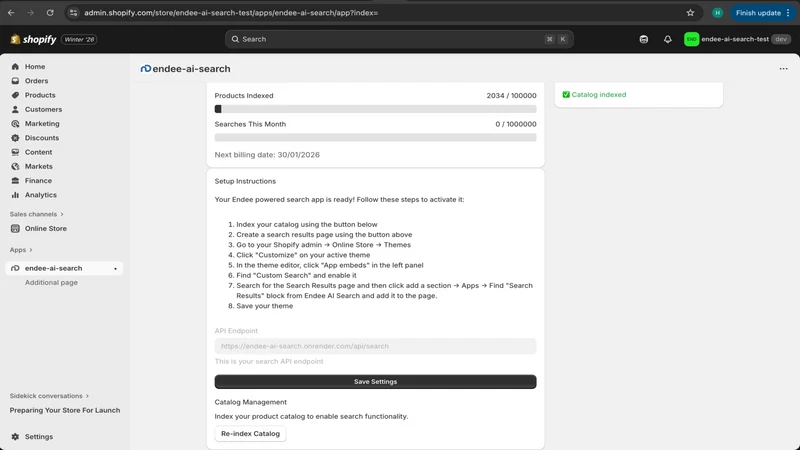
Task: Click Home icon in sidebar
Action: 15,66
